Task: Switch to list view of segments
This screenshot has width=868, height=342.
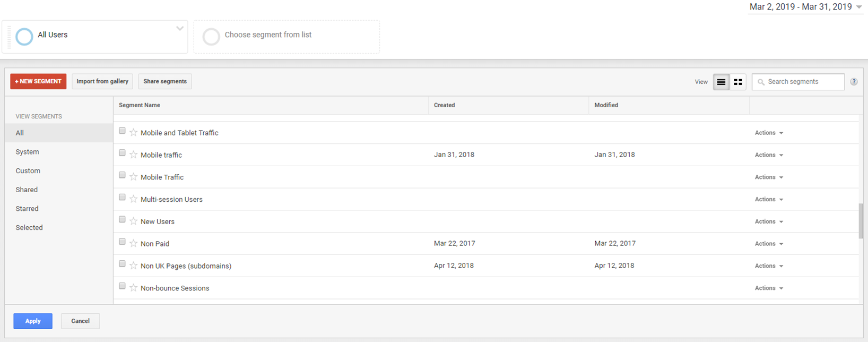Action: point(721,82)
